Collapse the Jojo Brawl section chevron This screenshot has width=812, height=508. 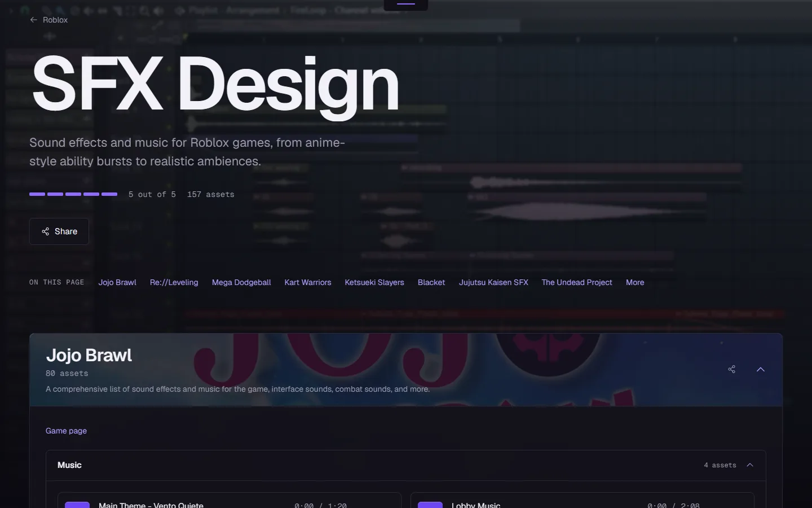pyautogui.click(x=761, y=369)
